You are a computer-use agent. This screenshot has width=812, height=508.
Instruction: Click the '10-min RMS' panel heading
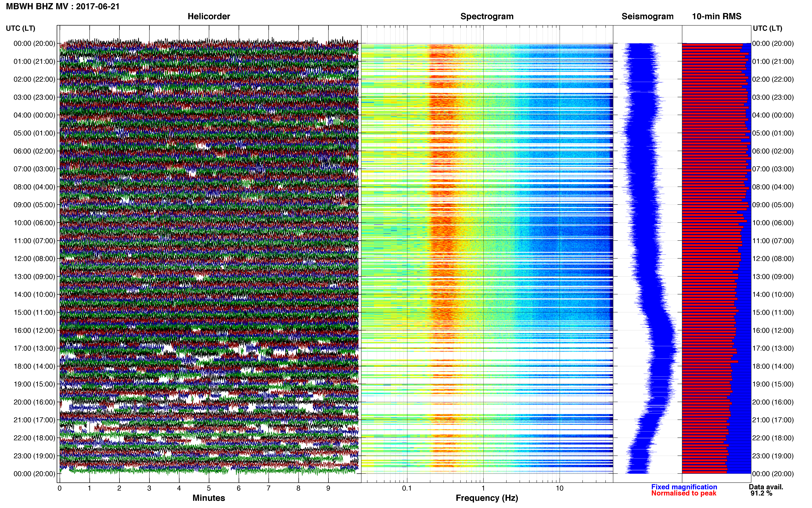tap(717, 16)
